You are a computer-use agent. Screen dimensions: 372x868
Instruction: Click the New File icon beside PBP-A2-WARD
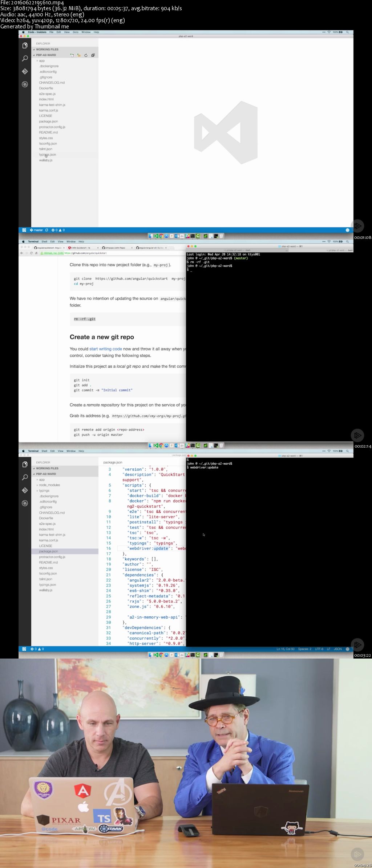(72, 55)
